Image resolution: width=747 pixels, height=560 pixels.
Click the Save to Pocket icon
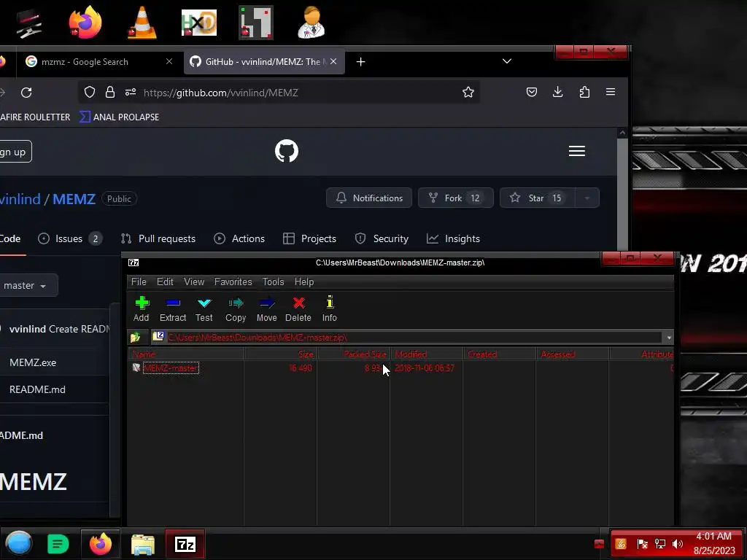pyautogui.click(x=532, y=92)
